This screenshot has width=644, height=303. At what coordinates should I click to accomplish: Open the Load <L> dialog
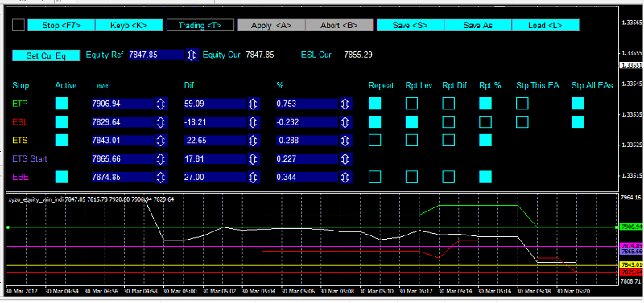[546, 25]
